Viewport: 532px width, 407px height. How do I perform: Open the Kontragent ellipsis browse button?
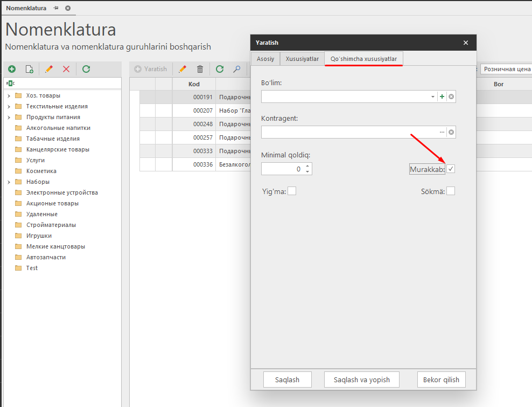pos(442,132)
